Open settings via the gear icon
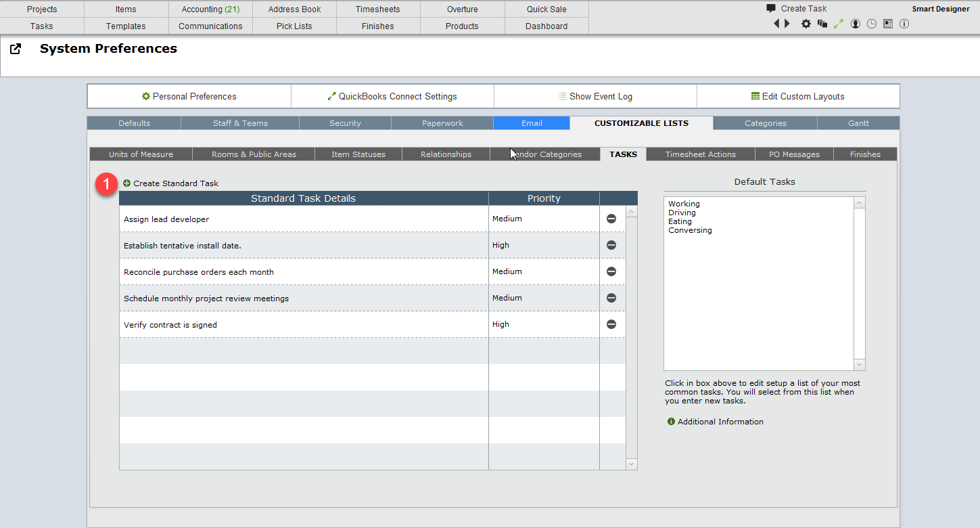The image size is (980, 528). point(806,24)
